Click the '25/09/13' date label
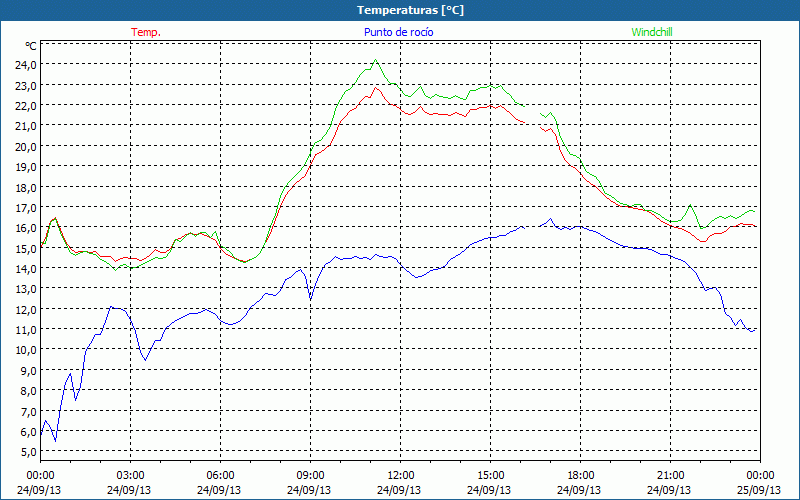Image resolution: width=800 pixels, height=500 pixels. (x=760, y=490)
